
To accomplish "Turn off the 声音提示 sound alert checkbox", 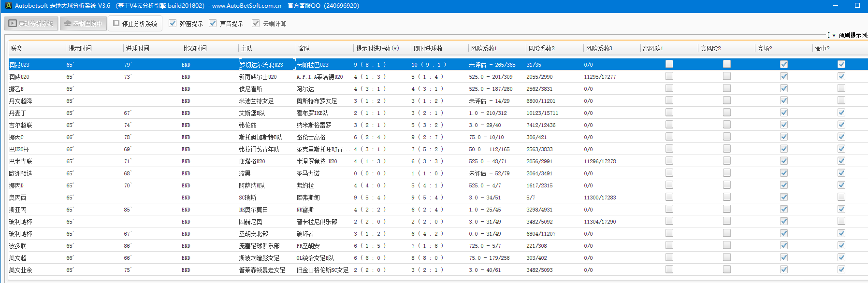I will (213, 23).
